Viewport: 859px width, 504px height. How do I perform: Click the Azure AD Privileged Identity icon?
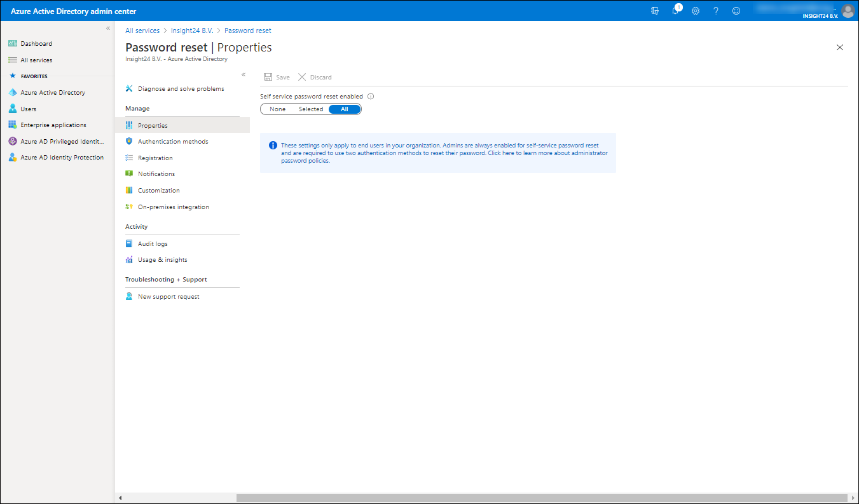pyautogui.click(x=12, y=141)
